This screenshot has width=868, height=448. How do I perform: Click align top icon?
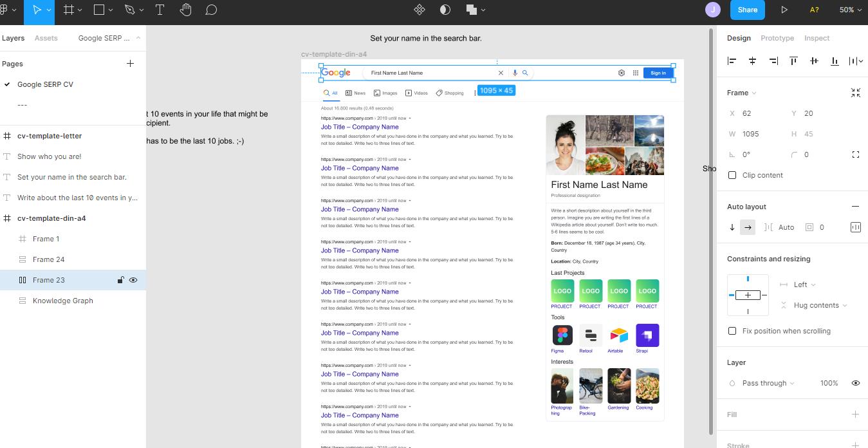point(793,61)
